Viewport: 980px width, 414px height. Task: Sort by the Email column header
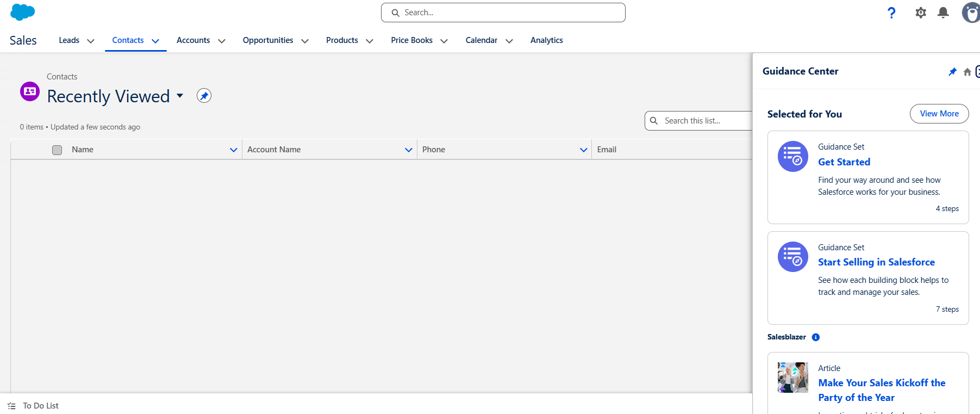click(x=607, y=150)
